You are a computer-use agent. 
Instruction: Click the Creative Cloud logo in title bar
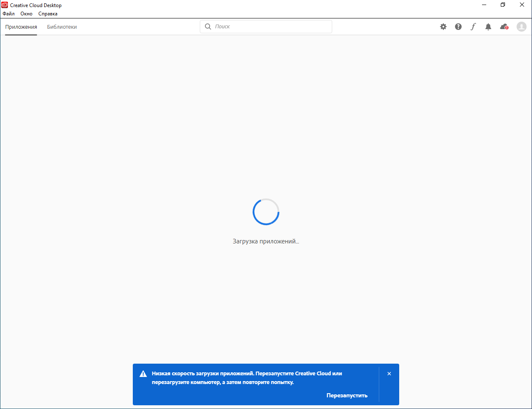point(5,5)
